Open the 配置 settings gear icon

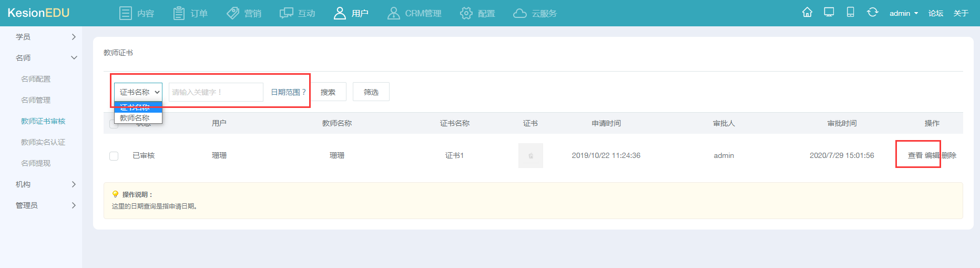pos(466,13)
